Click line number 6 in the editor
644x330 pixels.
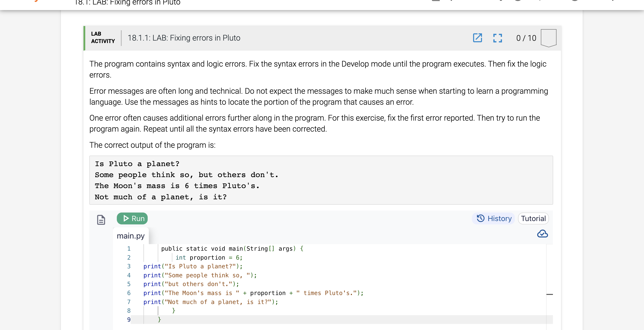tap(129, 293)
